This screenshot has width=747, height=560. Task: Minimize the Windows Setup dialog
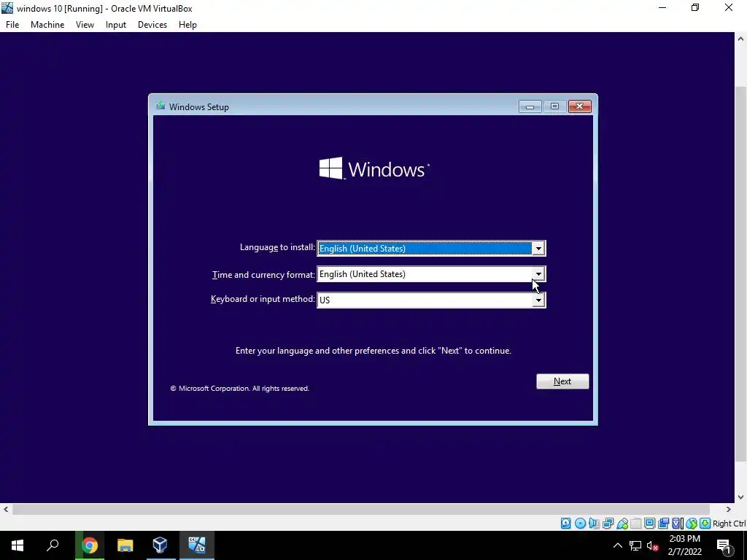530,106
